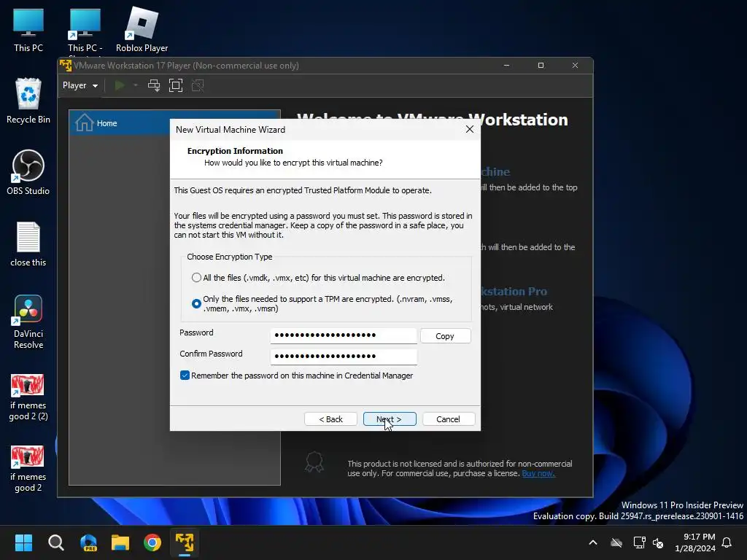
Task: Close the New Virtual Machine Wizard dialog
Action: click(470, 130)
